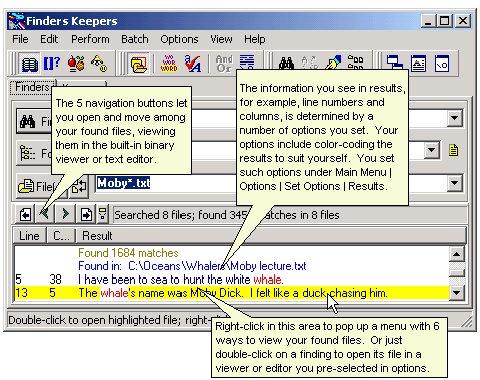480x380 pixels.
Task: Click the apple and fruit toolbar icon
Action: tap(76, 63)
